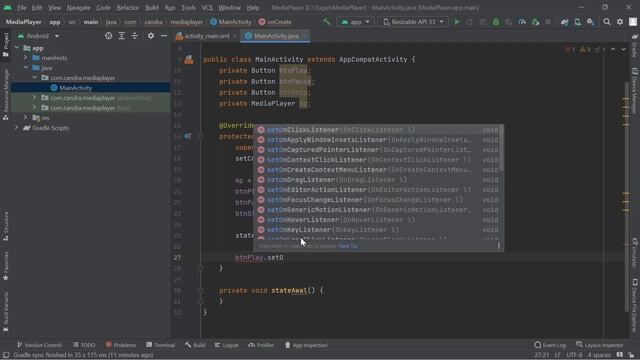Open Favorites side tool window
This screenshot has height=360, width=640.
click(x=6, y=266)
